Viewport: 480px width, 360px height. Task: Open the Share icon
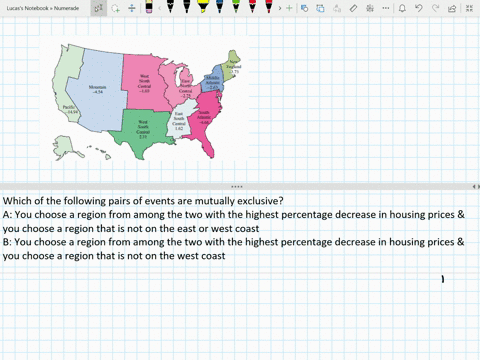[452, 8]
